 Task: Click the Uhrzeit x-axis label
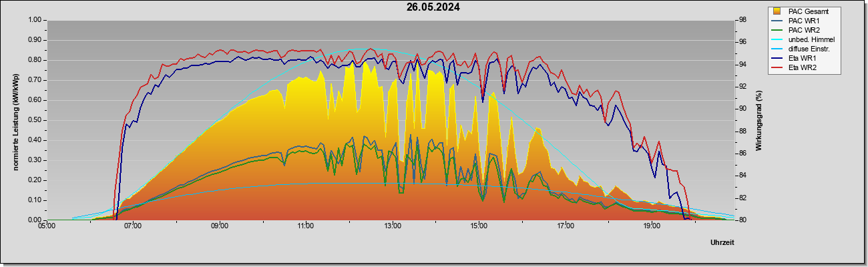(x=722, y=242)
